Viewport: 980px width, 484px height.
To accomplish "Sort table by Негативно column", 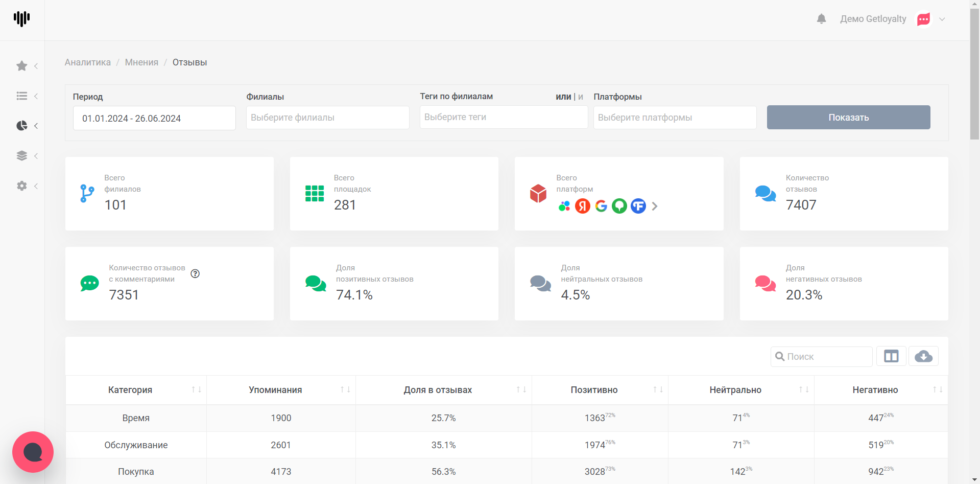I will pyautogui.click(x=881, y=390).
